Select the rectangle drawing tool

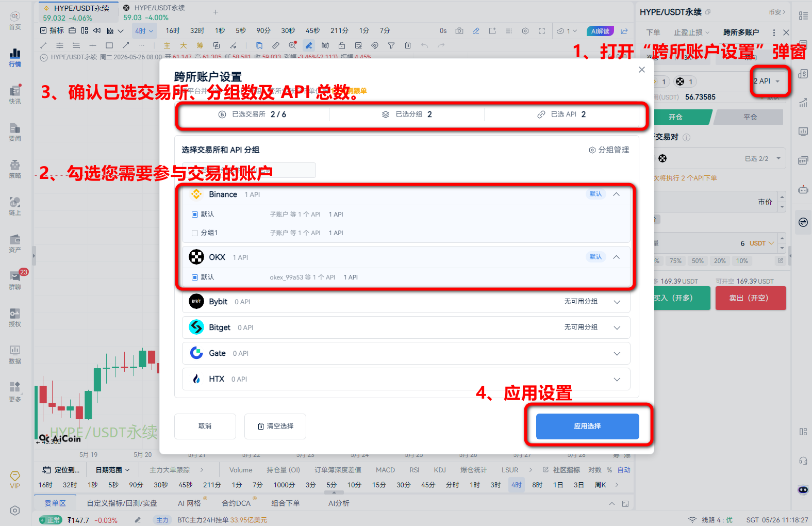tap(109, 45)
